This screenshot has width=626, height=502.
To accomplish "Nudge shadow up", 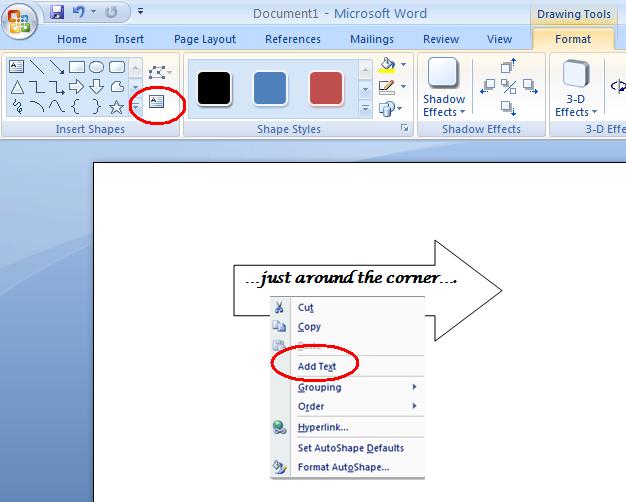I will click(x=508, y=65).
